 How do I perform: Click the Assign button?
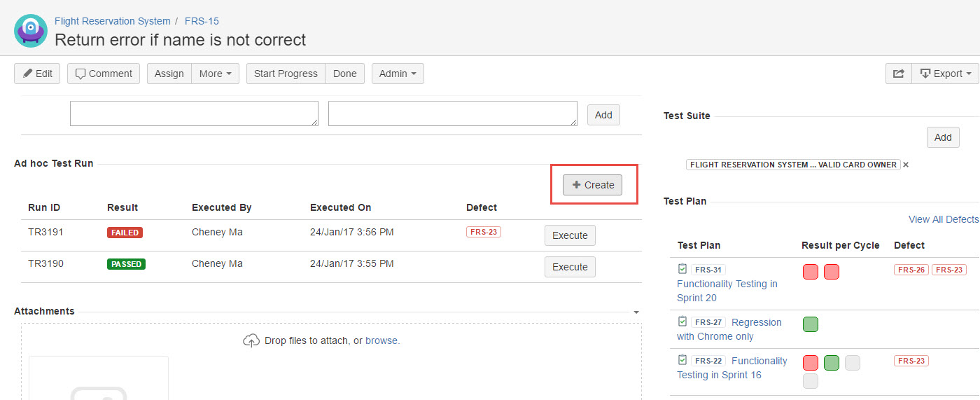(169, 74)
